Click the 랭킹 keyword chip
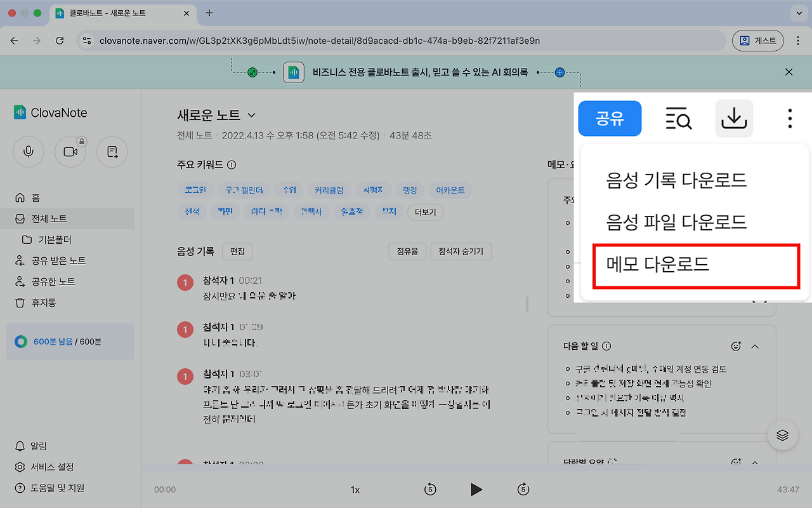 tap(410, 190)
